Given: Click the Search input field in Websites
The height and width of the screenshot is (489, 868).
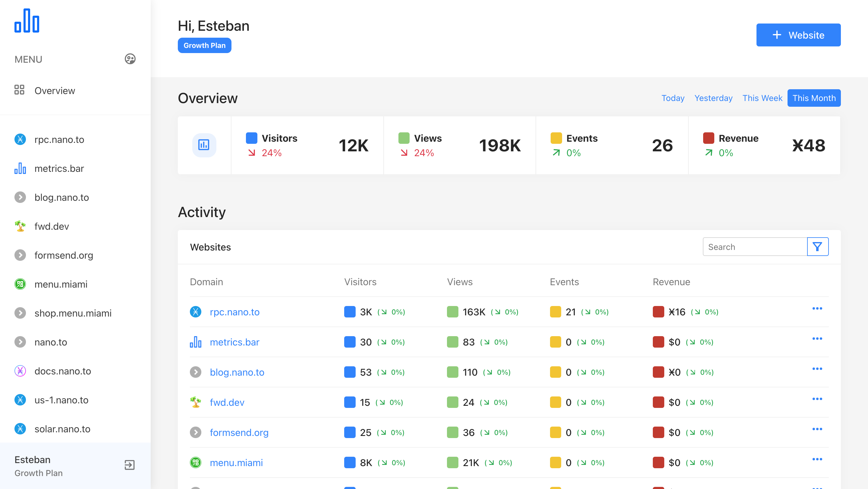Looking at the screenshot, I should coord(755,247).
